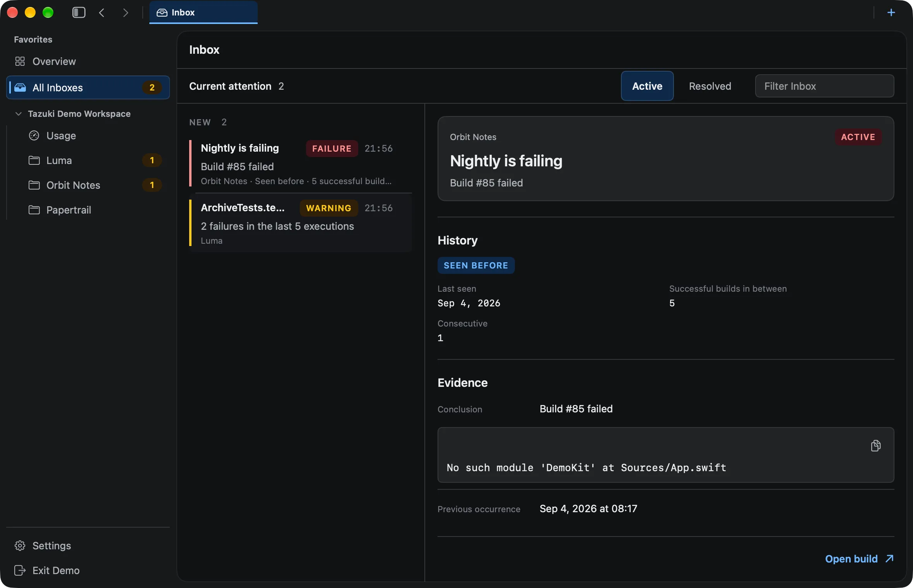Copy the evidence error message

pos(875,446)
